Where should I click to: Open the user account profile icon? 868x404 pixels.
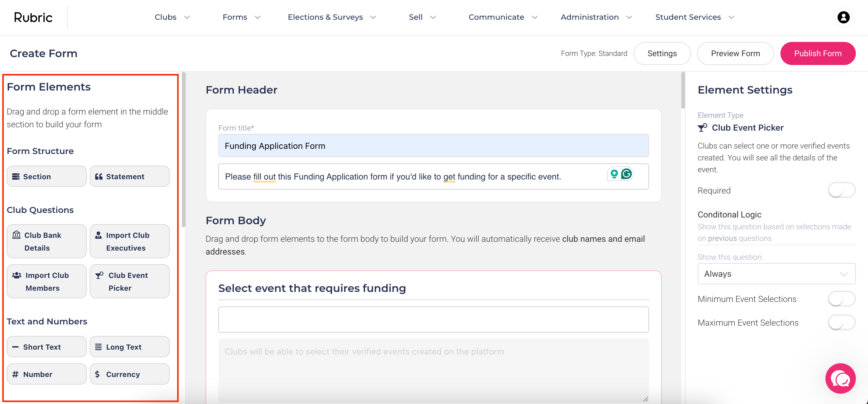point(843,17)
